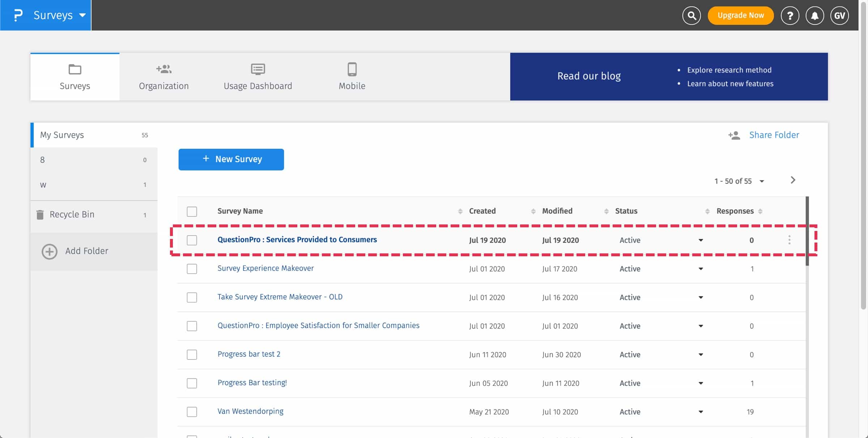Open the help question mark icon
Viewport: 868px width, 438px height.
pyautogui.click(x=790, y=16)
